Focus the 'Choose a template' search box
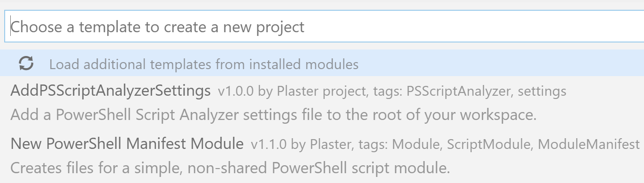Image resolution: width=644 pixels, height=183 pixels. pos(324,27)
